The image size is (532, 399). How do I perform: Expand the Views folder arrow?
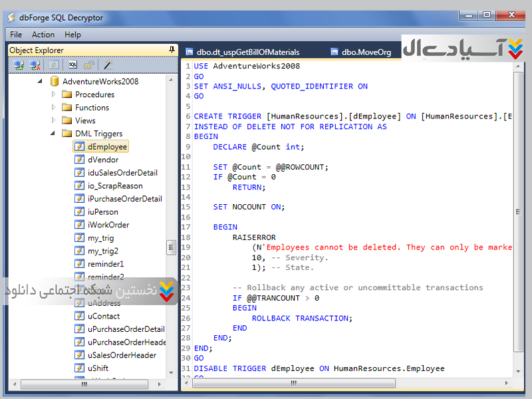(54, 120)
